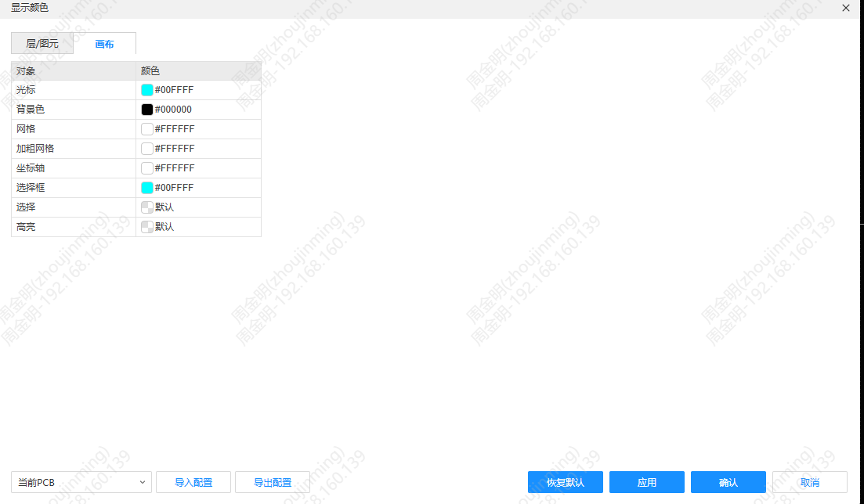The height and width of the screenshot is (504, 864).
Task: Click the 光标 hex value #00FFFF
Action: 174,90
